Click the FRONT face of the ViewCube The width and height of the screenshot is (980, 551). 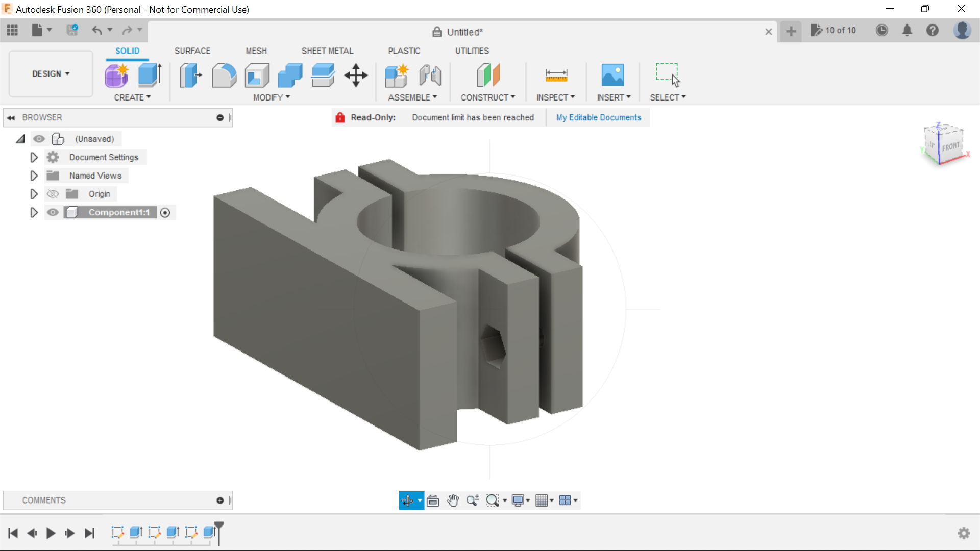tap(950, 147)
